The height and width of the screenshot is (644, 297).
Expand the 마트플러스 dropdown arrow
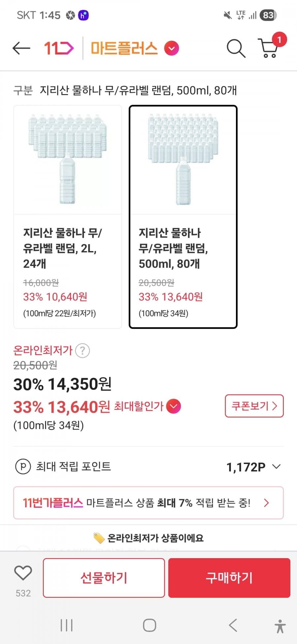tap(172, 49)
